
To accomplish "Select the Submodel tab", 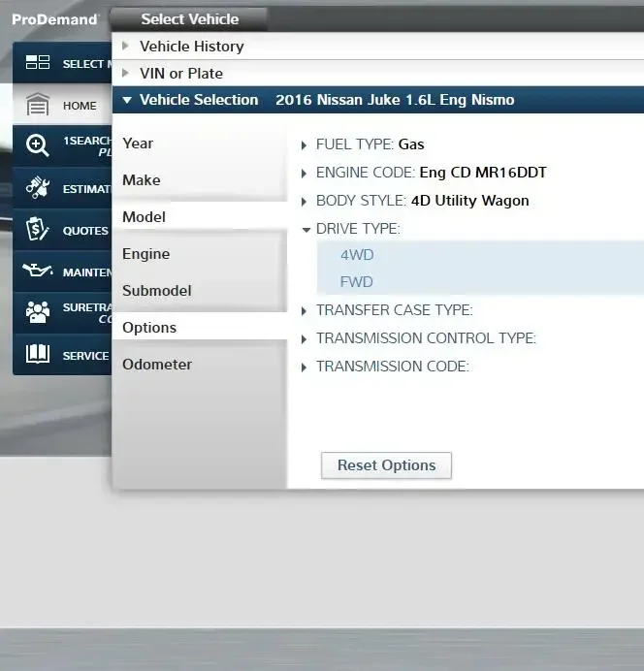I will pyautogui.click(x=199, y=291).
